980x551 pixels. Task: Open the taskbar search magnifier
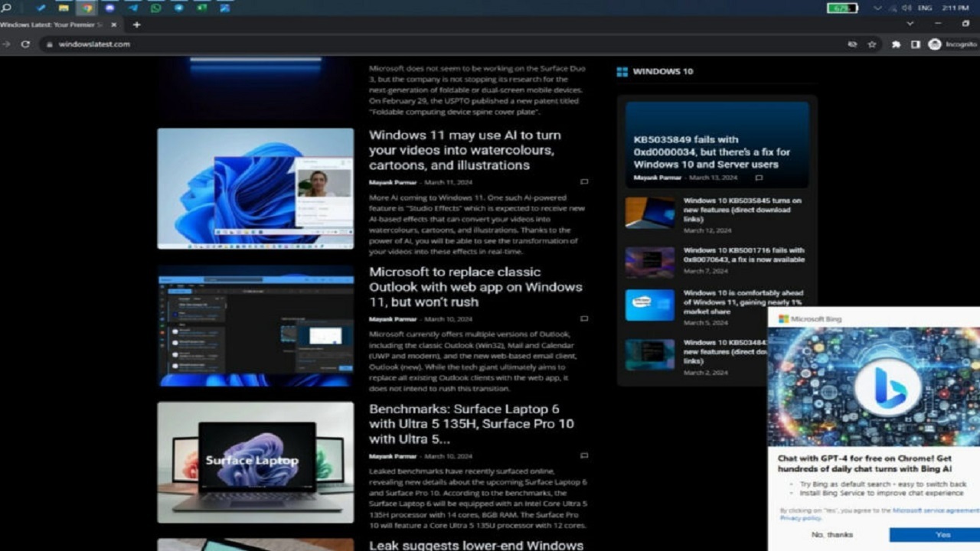pos(6,8)
